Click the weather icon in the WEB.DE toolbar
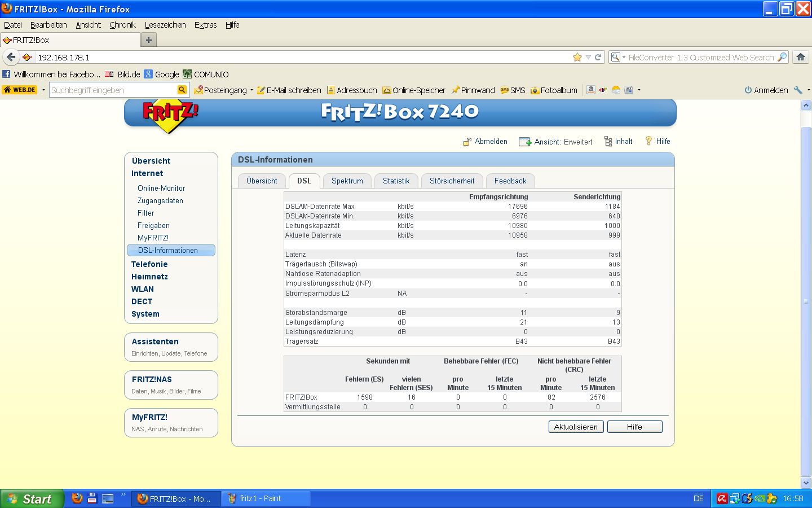Screen dimensions: 812x508 pos(616,90)
